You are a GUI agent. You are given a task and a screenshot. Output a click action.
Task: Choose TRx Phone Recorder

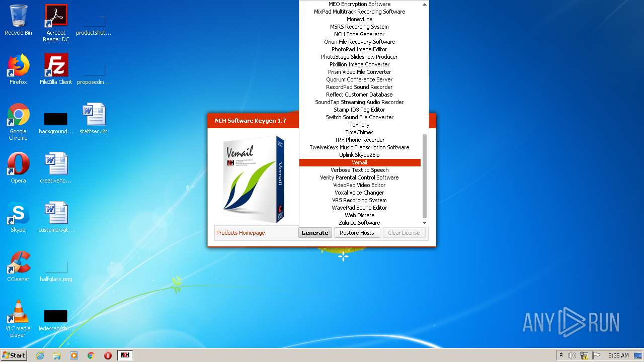click(360, 140)
